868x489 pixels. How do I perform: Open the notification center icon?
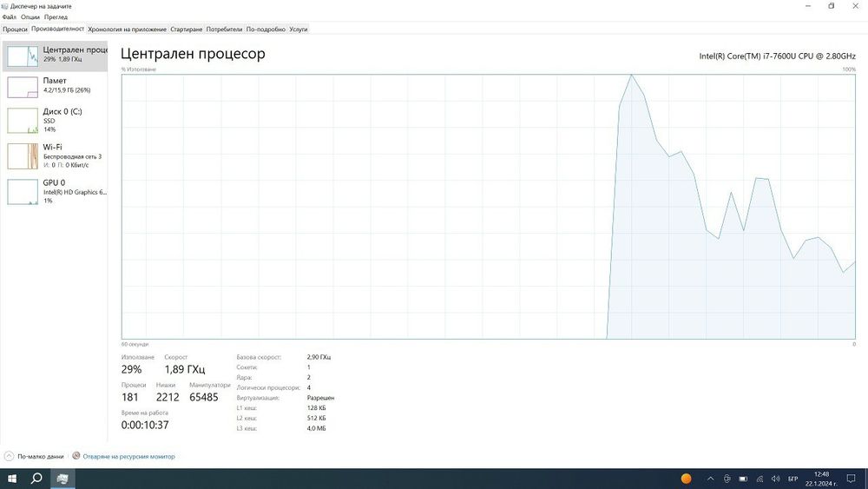(x=851, y=479)
